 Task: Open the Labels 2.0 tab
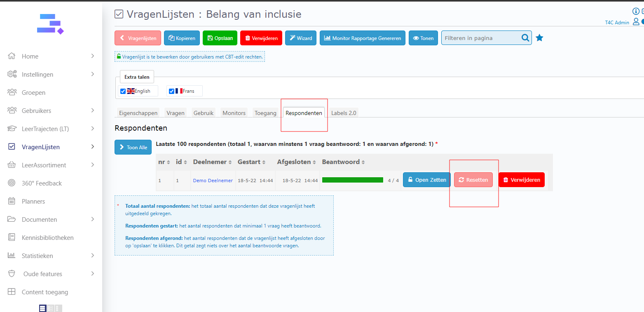click(344, 113)
